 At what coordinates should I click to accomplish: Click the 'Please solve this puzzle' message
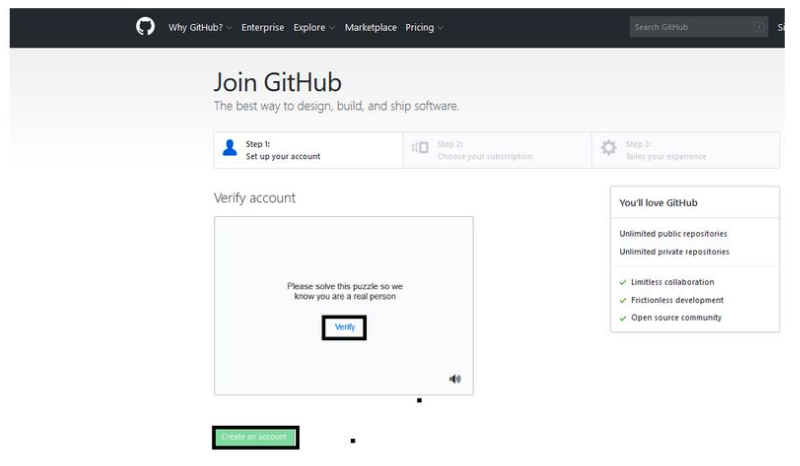(344, 291)
